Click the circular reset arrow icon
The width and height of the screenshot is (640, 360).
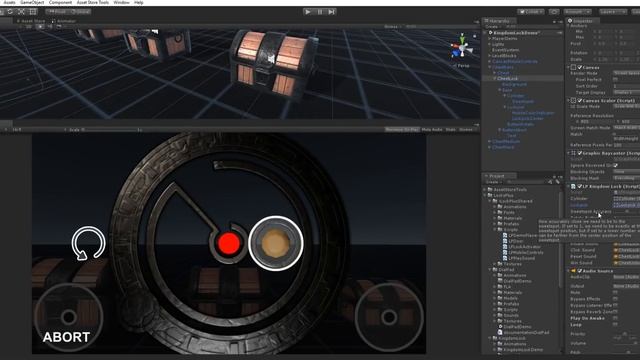(88, 243)
